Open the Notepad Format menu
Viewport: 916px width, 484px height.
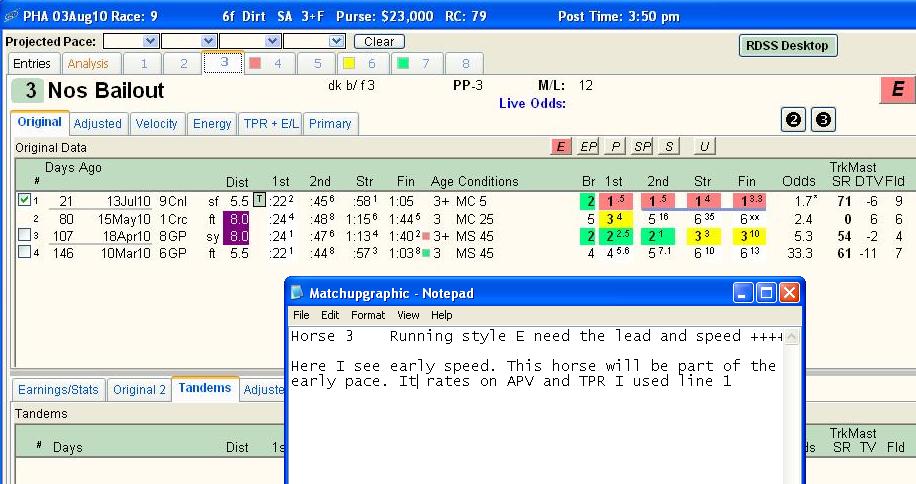click(x=367, y=315)
